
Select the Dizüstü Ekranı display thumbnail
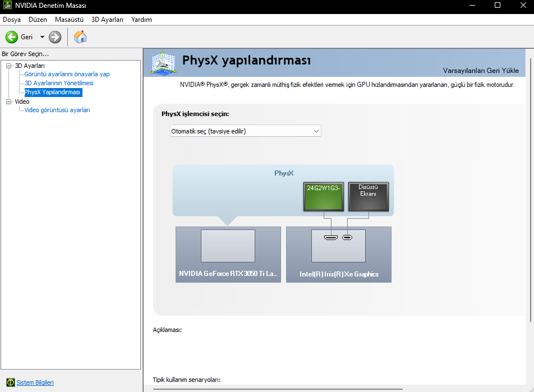pyautogui.click(x=368, y=196)
